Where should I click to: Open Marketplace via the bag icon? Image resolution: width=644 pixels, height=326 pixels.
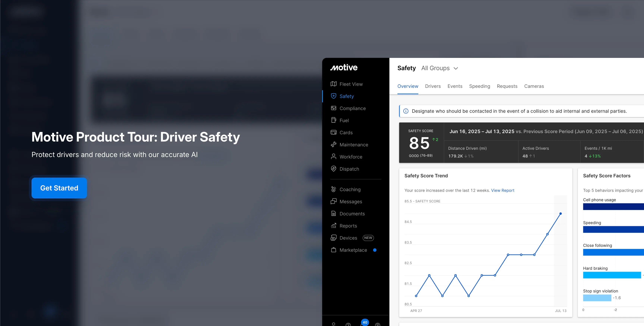(333, 250)
